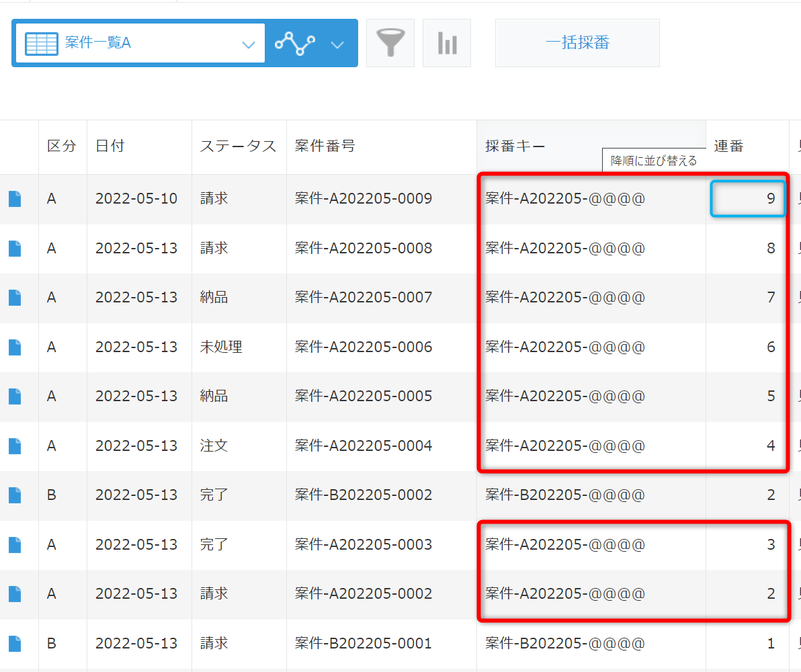Image resolution: width=801 pixels, height=672 pixels.
Task: Open the bar chart aggregation icon
Action: pos(447,43)
